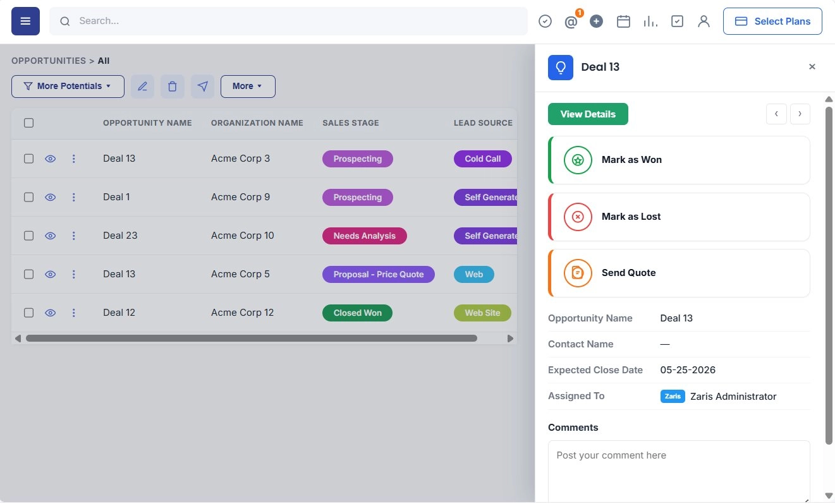Click the 05-25-2026 expected close date
This screenshot has height=504, width=835.
[x=688, y=370]
